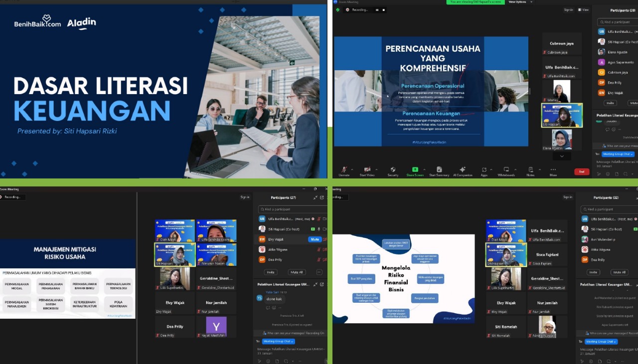This screenshot has height=364, width=638.
Task: Click Mute All in 27-participant panel
Action: click(298, 272)
